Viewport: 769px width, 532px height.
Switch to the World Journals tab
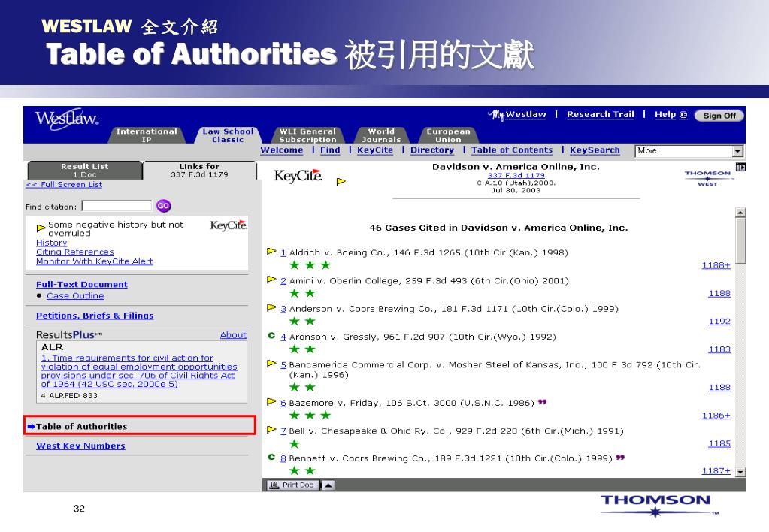(382, 135)
